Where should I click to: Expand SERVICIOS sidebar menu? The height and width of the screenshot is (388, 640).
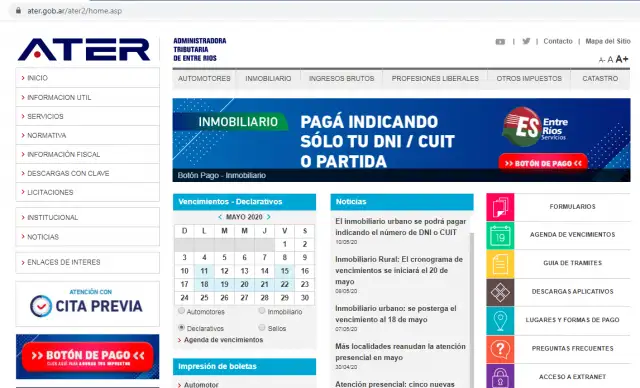point(87,117)
